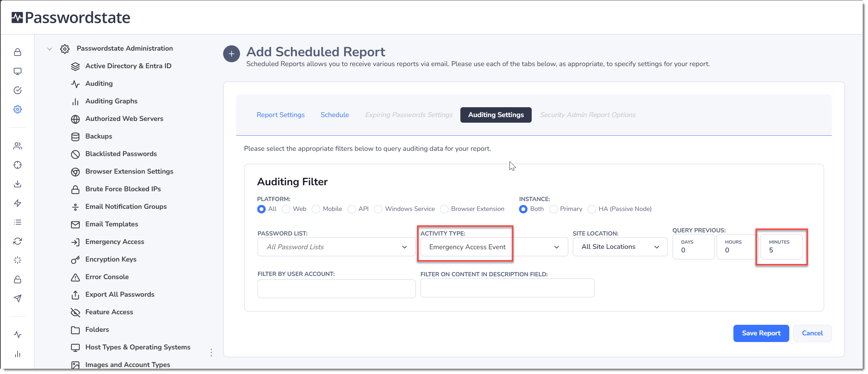Click the crossed-eye icon beside Feature Access
This screenshot has height=374, width=868.
[75, 312]
